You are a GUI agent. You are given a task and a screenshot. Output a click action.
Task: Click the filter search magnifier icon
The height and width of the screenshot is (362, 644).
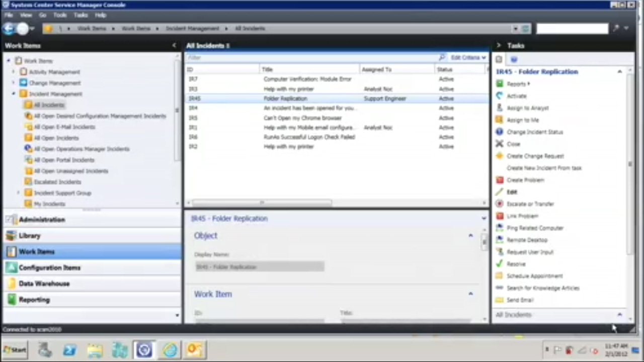442,58
